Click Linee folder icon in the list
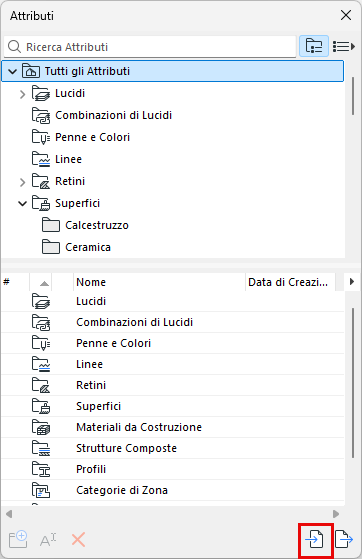Image resolution: width=362 pixels, height=559 pixels. 41,364
